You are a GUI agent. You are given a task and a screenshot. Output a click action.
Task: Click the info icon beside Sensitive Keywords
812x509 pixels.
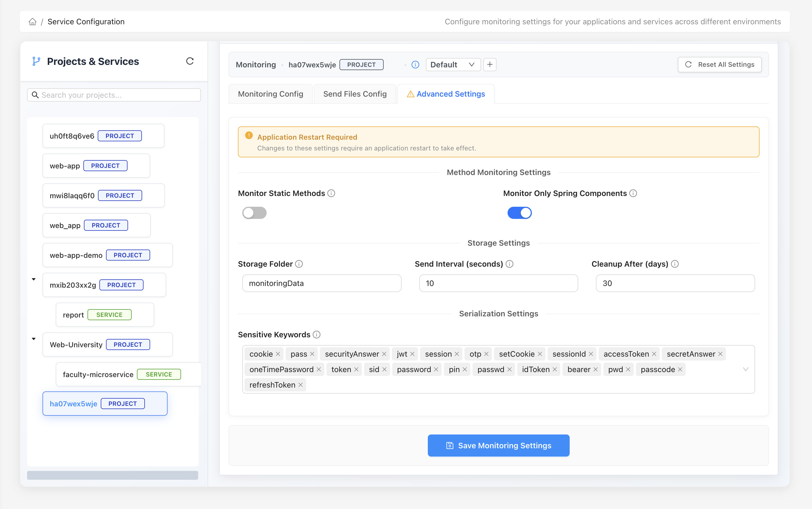pos(317,334)
